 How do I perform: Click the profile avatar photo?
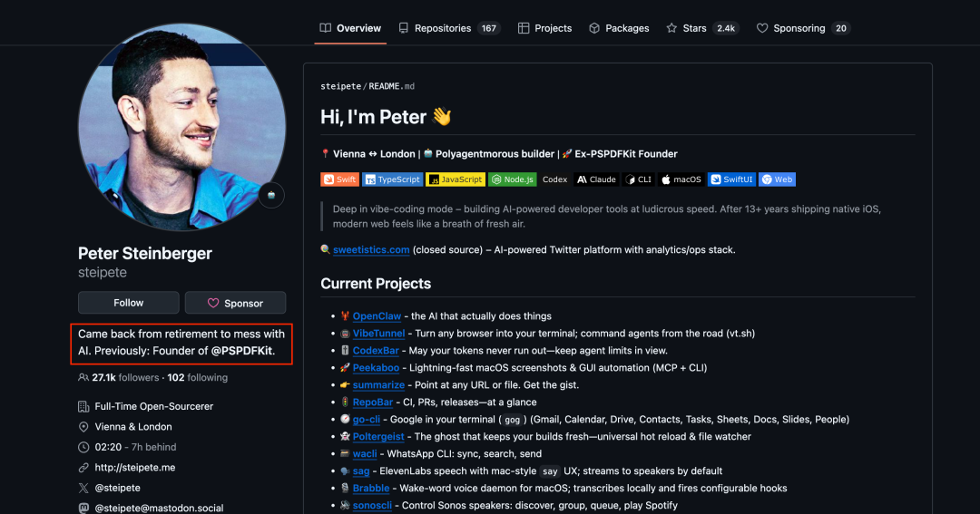pos(181,127)
